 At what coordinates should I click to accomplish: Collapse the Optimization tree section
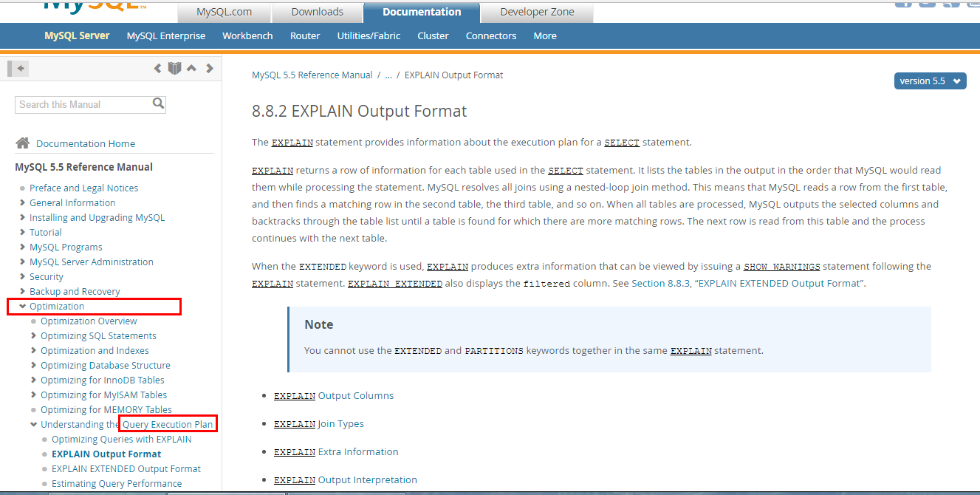[22, 307]
